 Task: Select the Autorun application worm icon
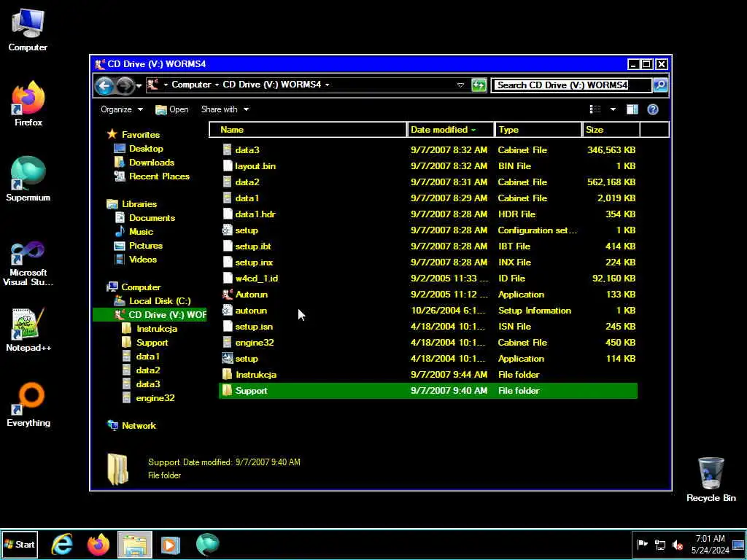pos(228,295)
